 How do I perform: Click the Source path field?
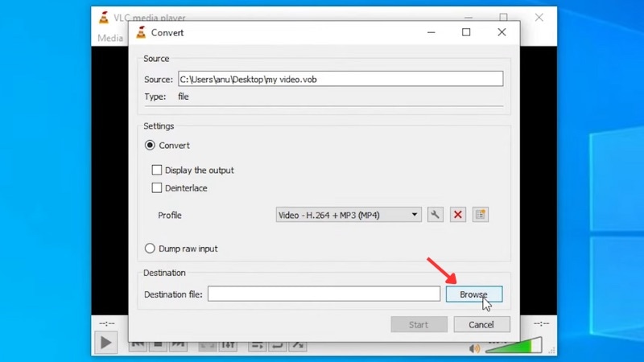click(341, 79)
